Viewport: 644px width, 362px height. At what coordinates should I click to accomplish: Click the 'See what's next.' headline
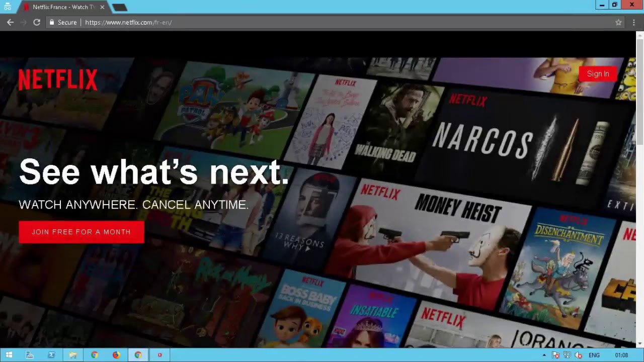[x=154, y=172]
